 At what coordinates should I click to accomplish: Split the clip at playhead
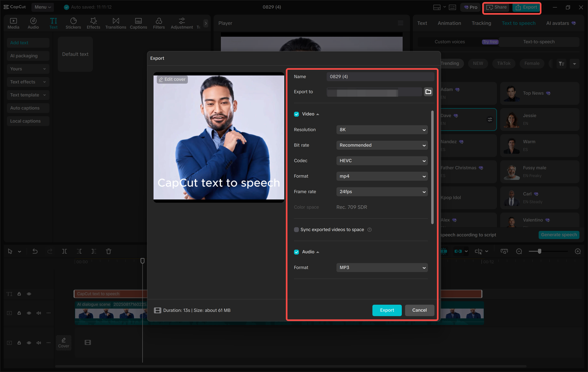(x=65, y=251)
